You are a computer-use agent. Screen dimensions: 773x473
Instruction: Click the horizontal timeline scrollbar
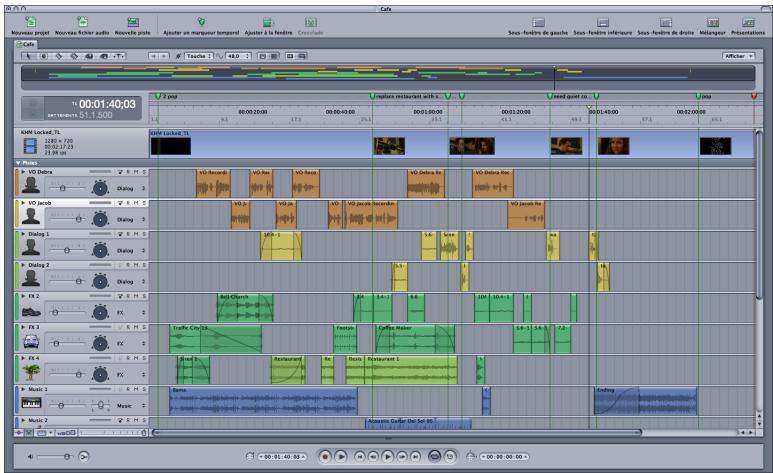coord(397,433)
